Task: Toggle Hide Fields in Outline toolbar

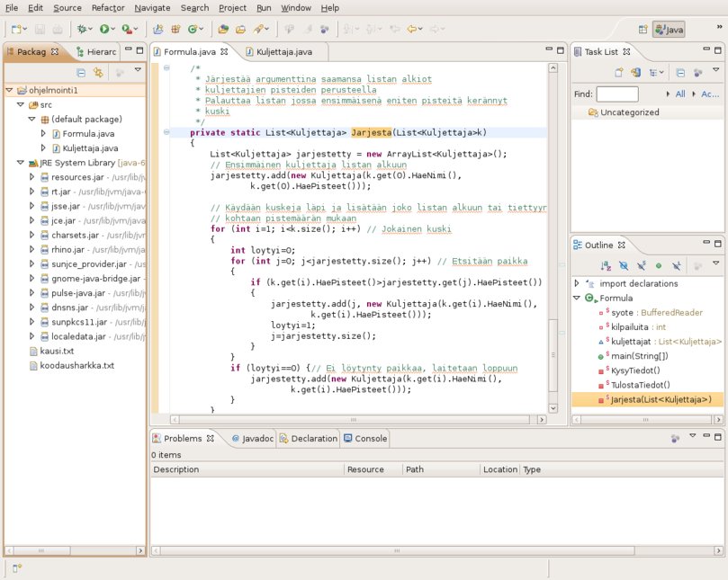Action: tap(623, 265)
